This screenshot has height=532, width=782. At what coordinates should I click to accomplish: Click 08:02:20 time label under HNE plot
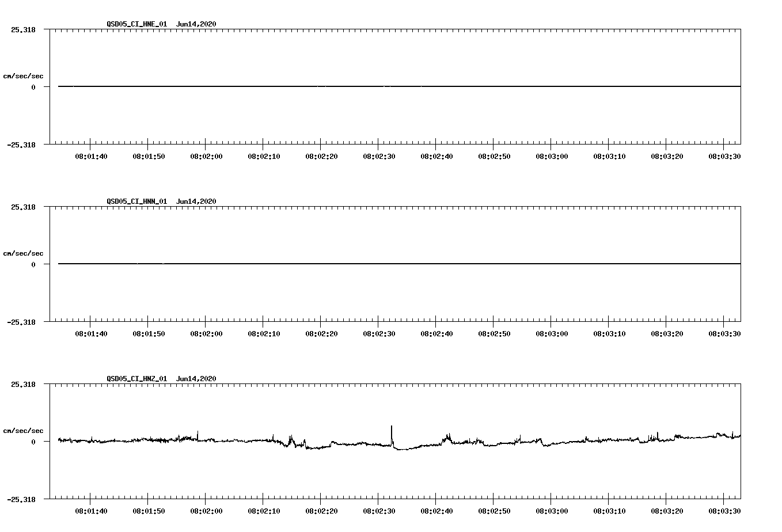[x=321, y=156]
